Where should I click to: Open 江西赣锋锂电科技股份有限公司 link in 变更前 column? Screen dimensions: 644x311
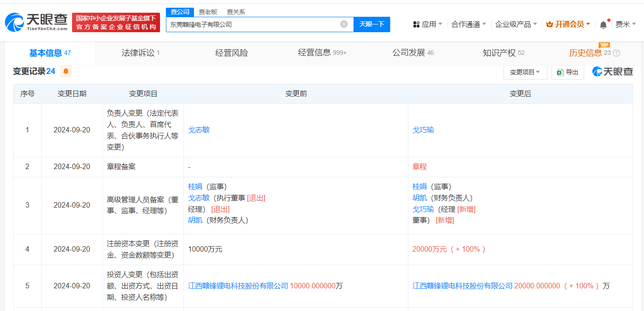coord(238,286)
